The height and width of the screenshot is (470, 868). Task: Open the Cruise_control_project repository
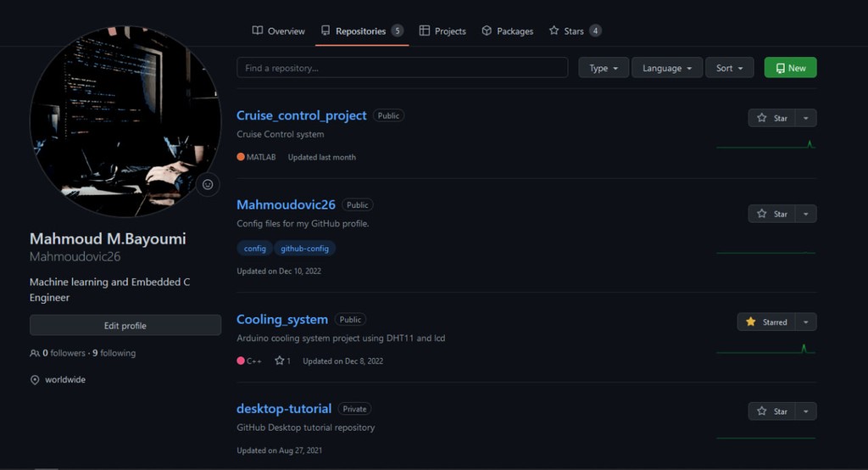point(301,115)
